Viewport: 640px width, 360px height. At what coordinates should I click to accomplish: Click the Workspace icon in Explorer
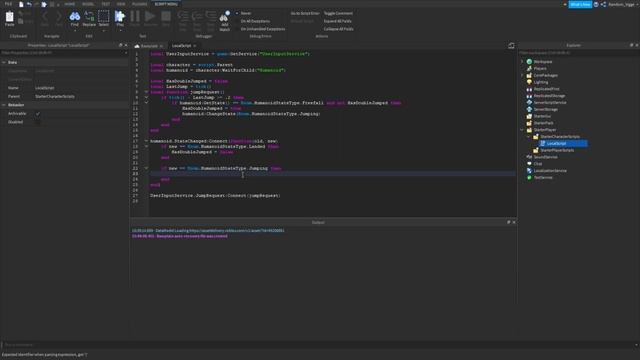[529, 62]
